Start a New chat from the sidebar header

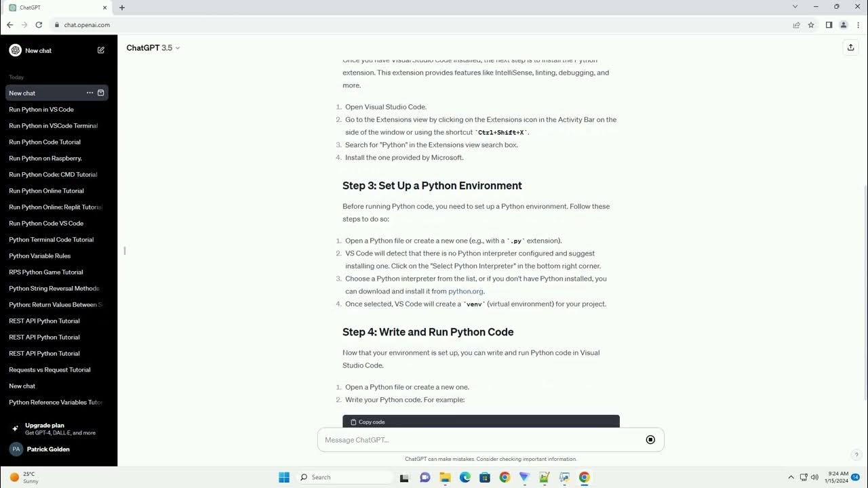point(57,50)
